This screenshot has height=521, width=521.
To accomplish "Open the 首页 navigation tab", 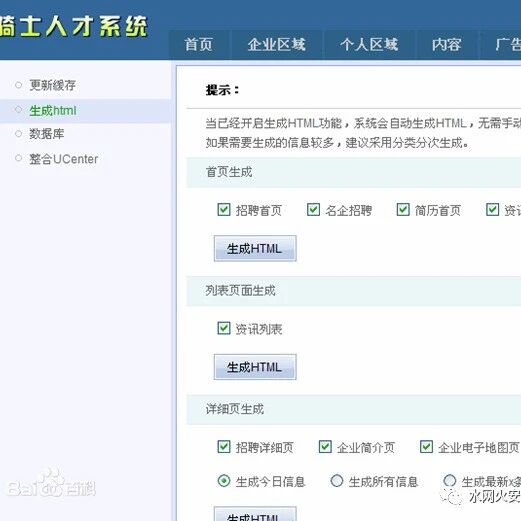I will [199, 45].
